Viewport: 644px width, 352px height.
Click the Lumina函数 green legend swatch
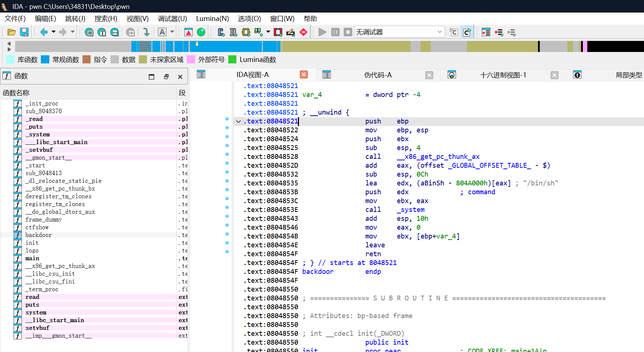click(x=232, y=59)
